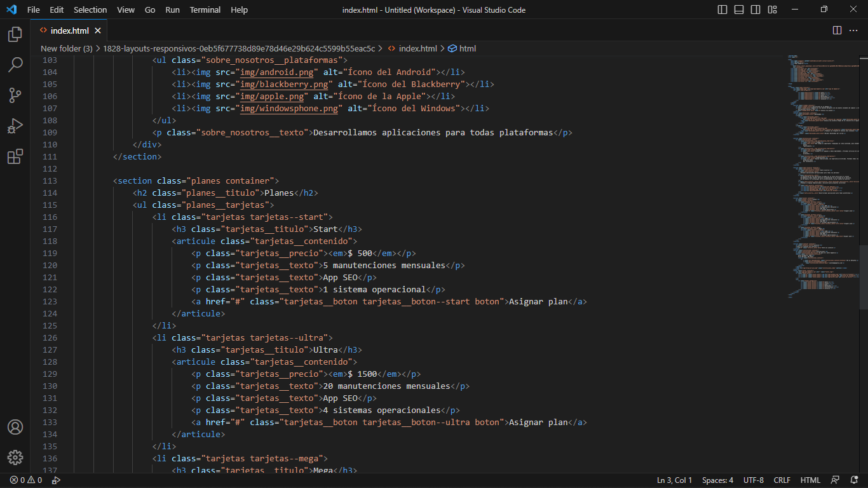The height and width of the screenshot is (488, 868).
Task: Open the Explorer view in activity bar
Action: click(x=15, y=34)
